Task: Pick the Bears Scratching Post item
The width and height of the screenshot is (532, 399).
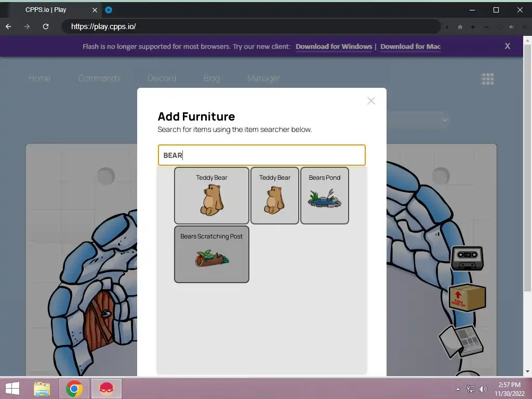Action: point(211,254)
